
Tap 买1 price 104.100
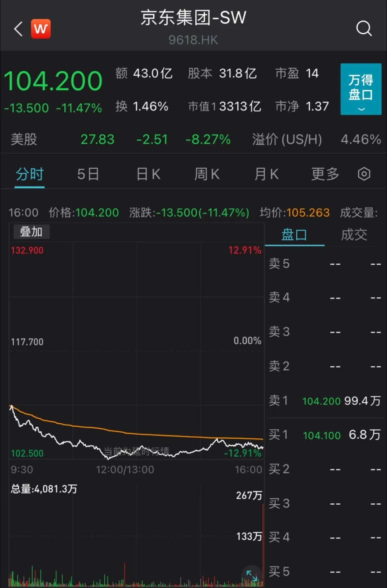(x=322, y=436)
